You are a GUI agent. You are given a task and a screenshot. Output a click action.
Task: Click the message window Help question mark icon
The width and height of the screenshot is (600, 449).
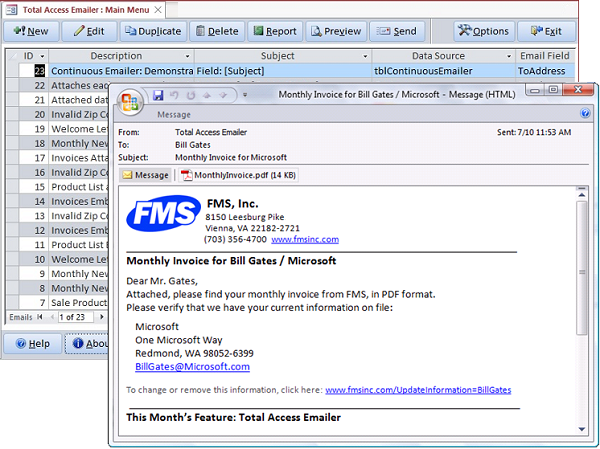(584, 114)
